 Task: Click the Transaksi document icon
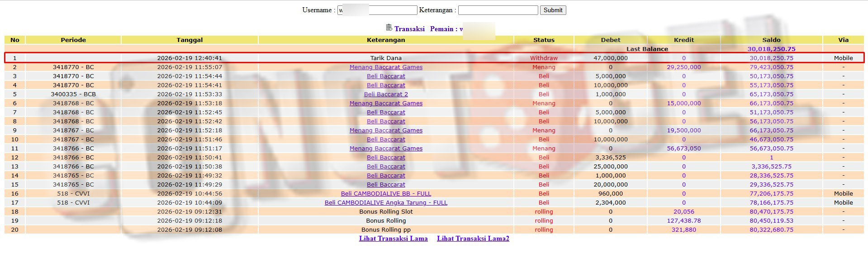389,28
